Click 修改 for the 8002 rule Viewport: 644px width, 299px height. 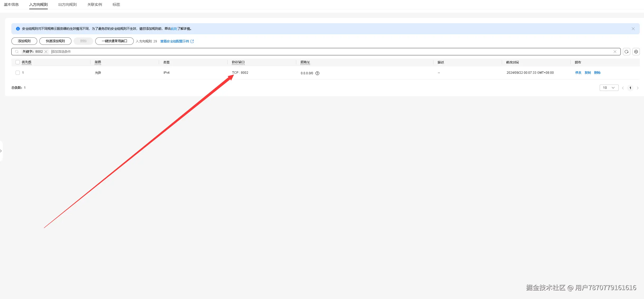click(578, 73)
